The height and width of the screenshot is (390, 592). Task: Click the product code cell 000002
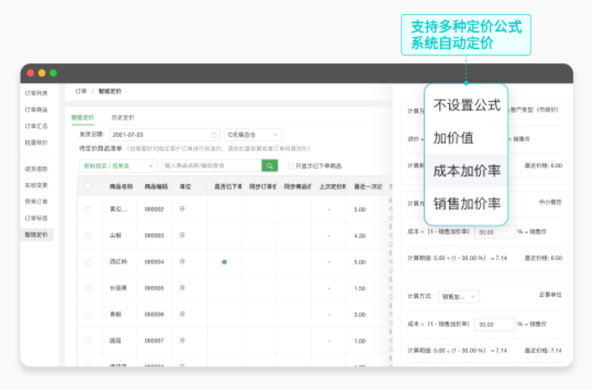pos(154,209)
